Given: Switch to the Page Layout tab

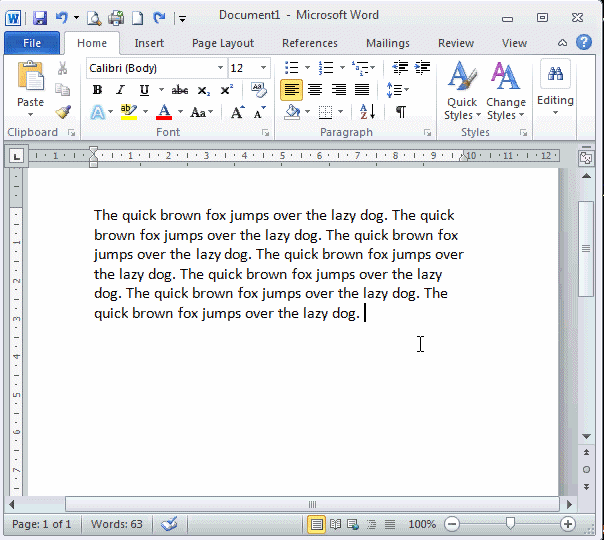Looking at the screenshot, I should pyautogui.click(x=223, y=43).
